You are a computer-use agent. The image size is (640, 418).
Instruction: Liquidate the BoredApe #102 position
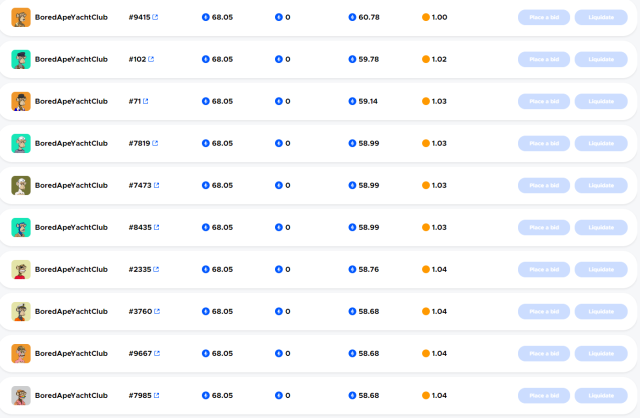click(x=601, y=59)
